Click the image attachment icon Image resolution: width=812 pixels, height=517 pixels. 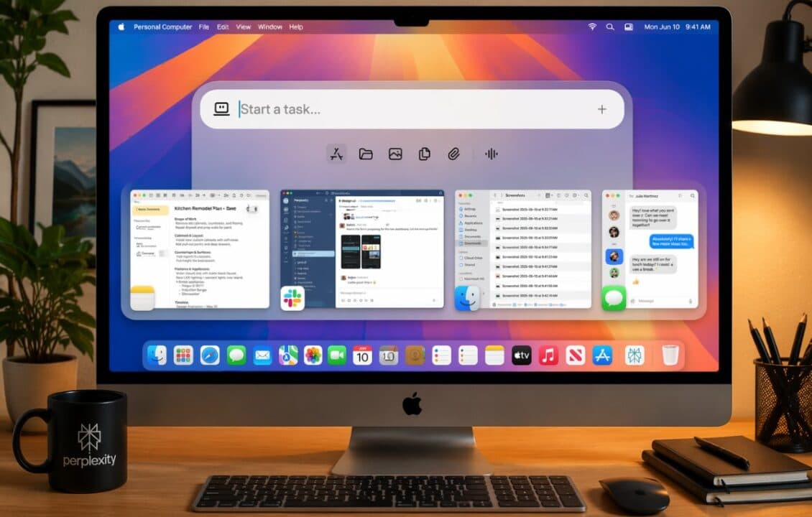(x=395, y=153)
